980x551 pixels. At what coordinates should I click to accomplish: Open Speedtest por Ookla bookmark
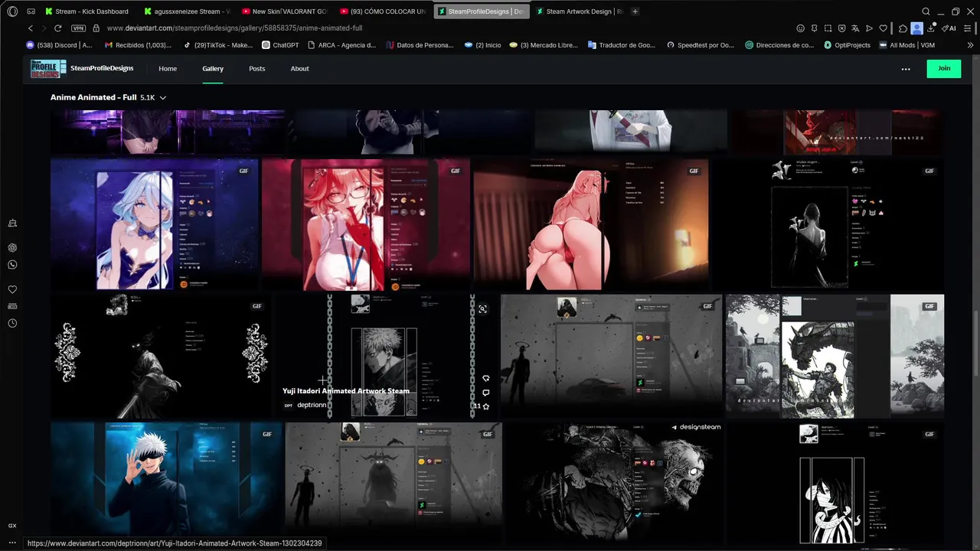point(700,45)
